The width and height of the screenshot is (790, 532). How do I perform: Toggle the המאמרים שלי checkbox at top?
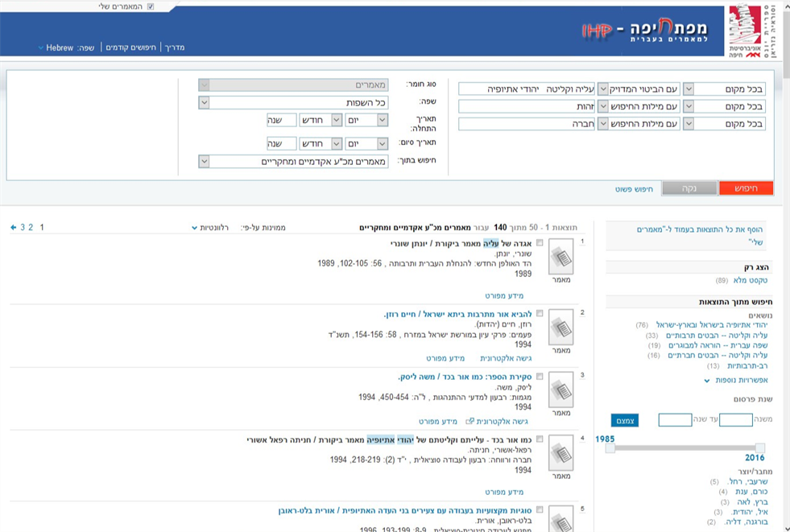[150, 6]
